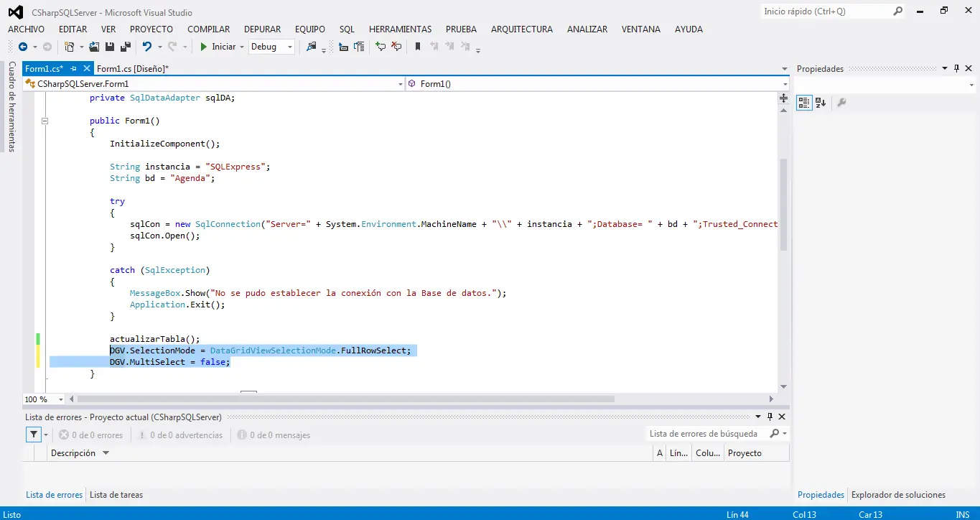Click the INS indicator in status bar

(x=962, y=514)
